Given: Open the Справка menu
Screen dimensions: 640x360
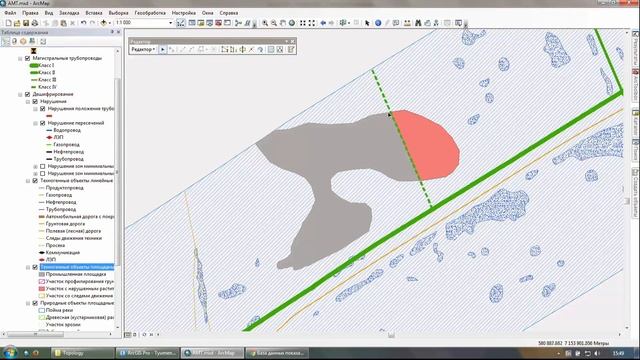Looking at the screenshot, I should click(x=229, y=13).
